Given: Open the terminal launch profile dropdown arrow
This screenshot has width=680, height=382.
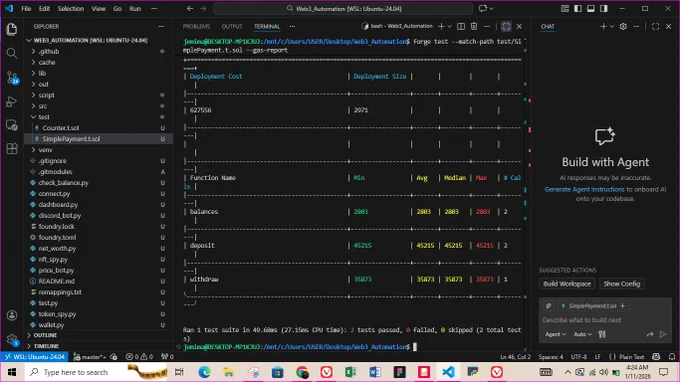Looking at the screenshot, I should (x=449, y=26).
